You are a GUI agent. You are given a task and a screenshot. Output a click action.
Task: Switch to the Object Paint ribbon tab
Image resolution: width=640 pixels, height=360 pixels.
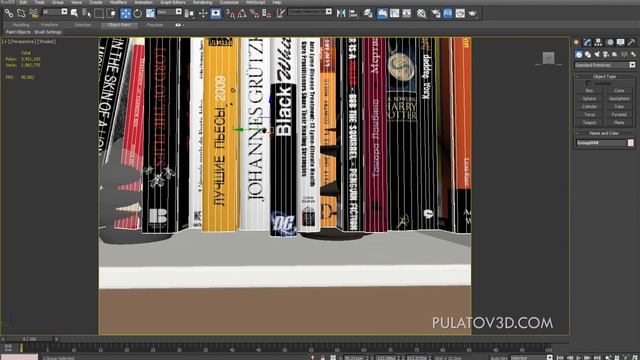click(x=119, y=25)
